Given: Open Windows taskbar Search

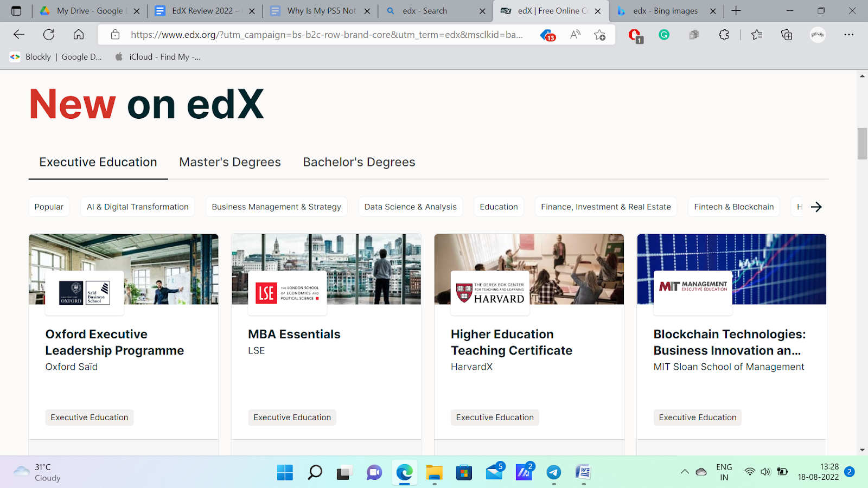Looking at the screenshot, I should 315,472.
